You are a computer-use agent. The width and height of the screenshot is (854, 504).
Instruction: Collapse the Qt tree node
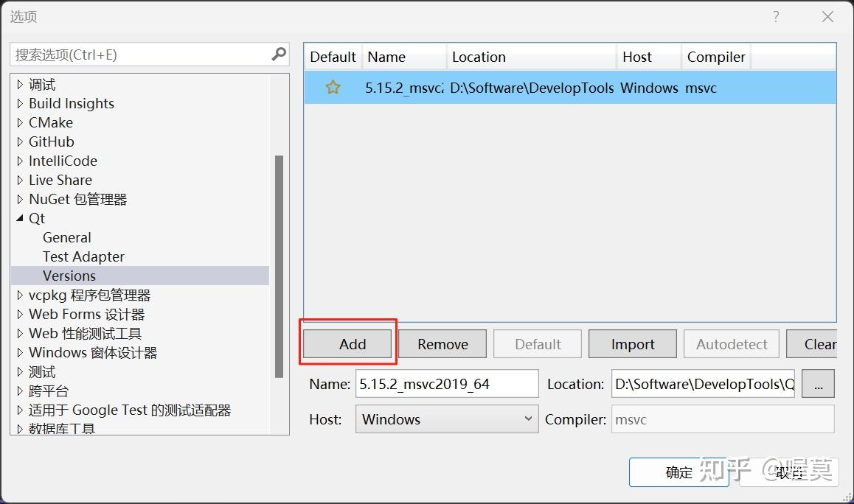[21, 218]
